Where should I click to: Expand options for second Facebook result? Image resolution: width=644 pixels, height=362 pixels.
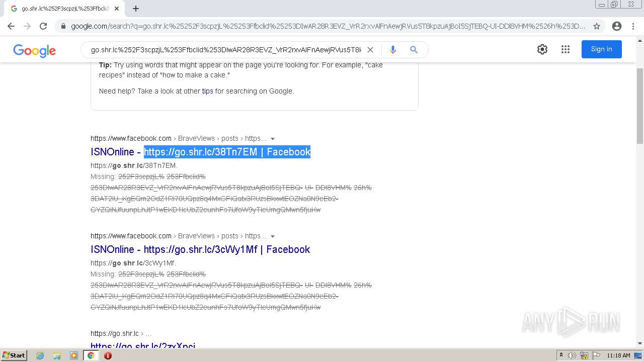(x=273, y=236)
